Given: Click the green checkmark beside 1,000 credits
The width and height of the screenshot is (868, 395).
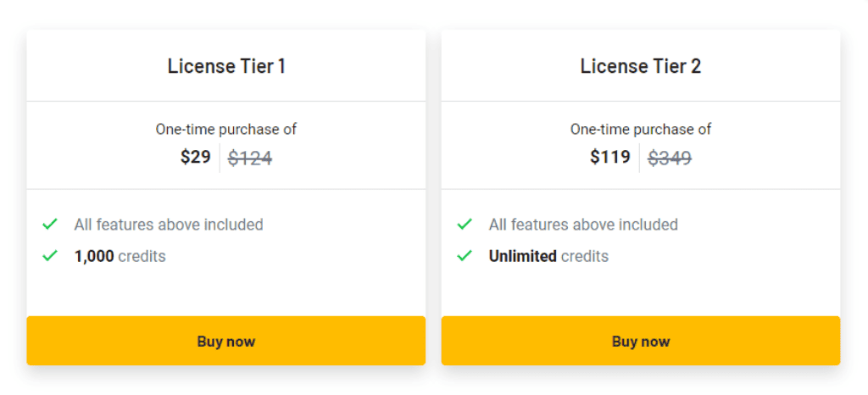Looking at the screenshot, I should 50,256.
